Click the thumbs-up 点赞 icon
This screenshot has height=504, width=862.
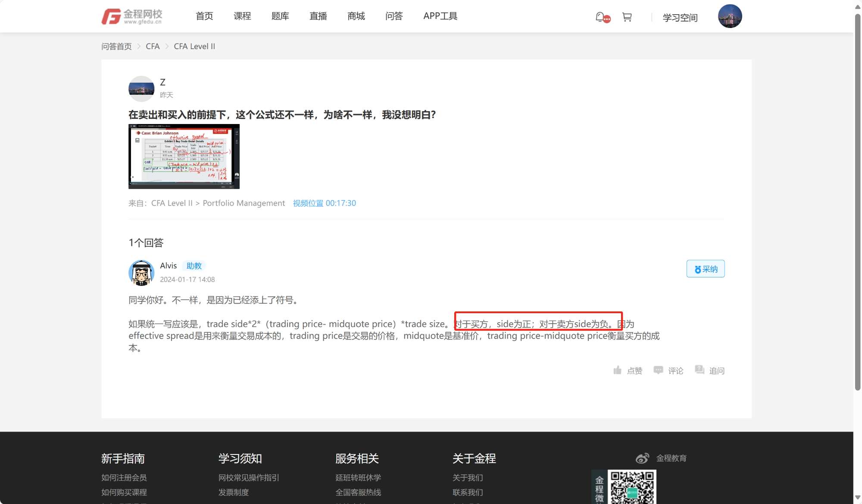(618, 370)
